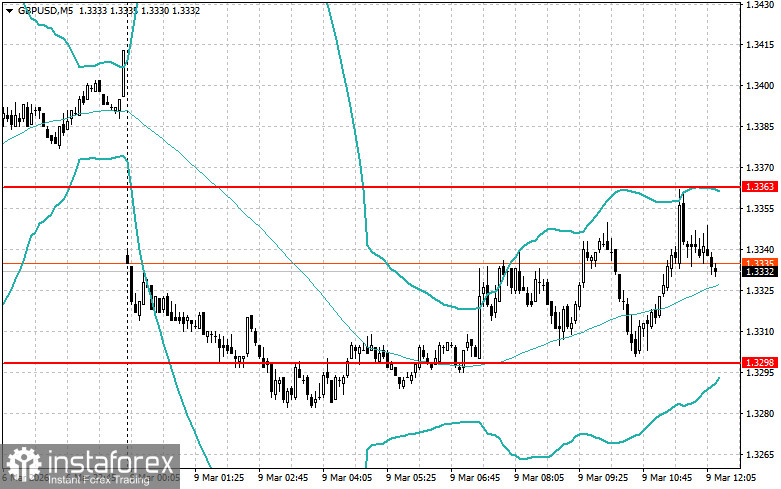Click the 1.3280 price scale value
The width and height of the screenshot is (781, 489).
pyautogui.click(x=760, y=413)
